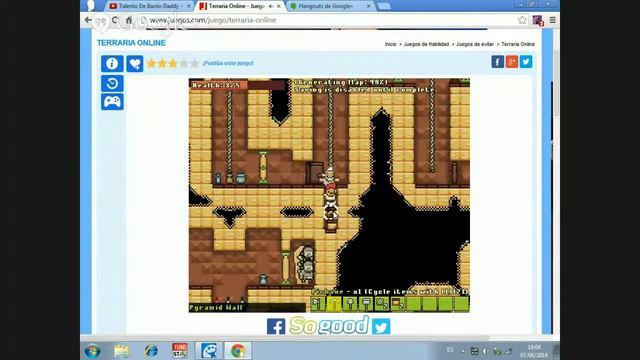The image size is (640, 360).
Task: Select seventh empty hotbar slot
Action: pyautogui.click(x=413, y=304)
